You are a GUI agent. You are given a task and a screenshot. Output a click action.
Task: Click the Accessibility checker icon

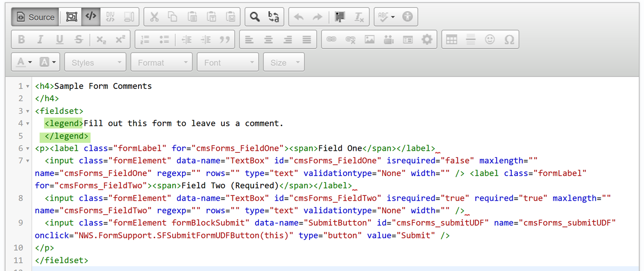tap(408, 17)
